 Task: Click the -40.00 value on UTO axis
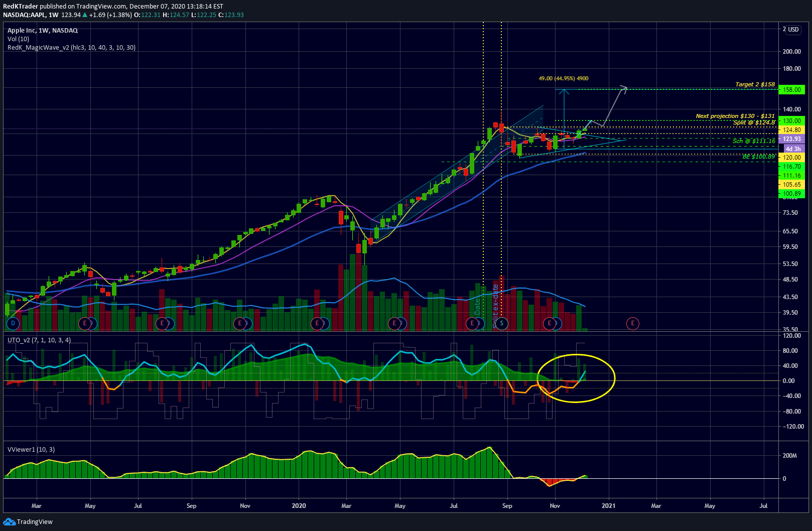(791, 396)
